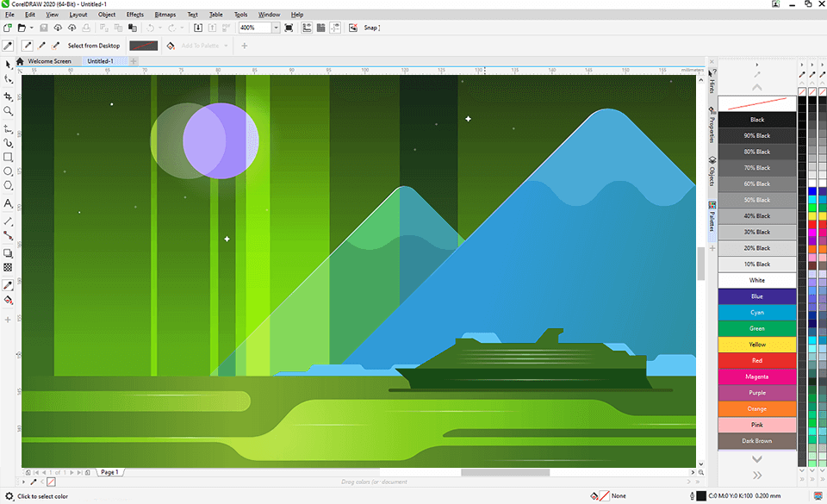Switch to the Welcome Screen tab

(x=50, y=61)
